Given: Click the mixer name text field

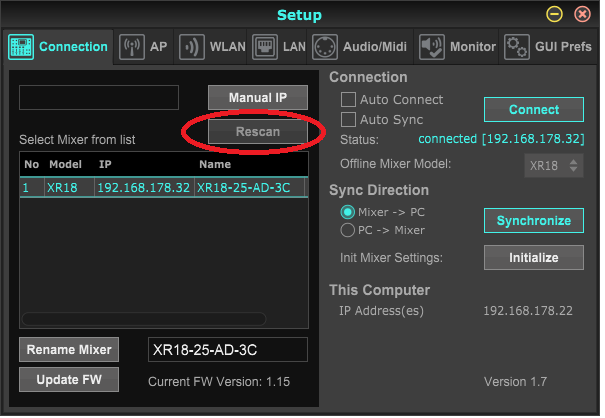Looking at the screenshot, I should 227,349.
